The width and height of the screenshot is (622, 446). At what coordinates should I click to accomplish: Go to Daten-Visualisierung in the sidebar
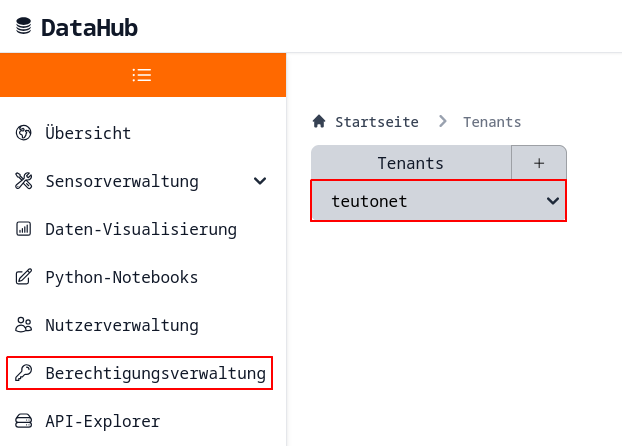tap(141, 229)
